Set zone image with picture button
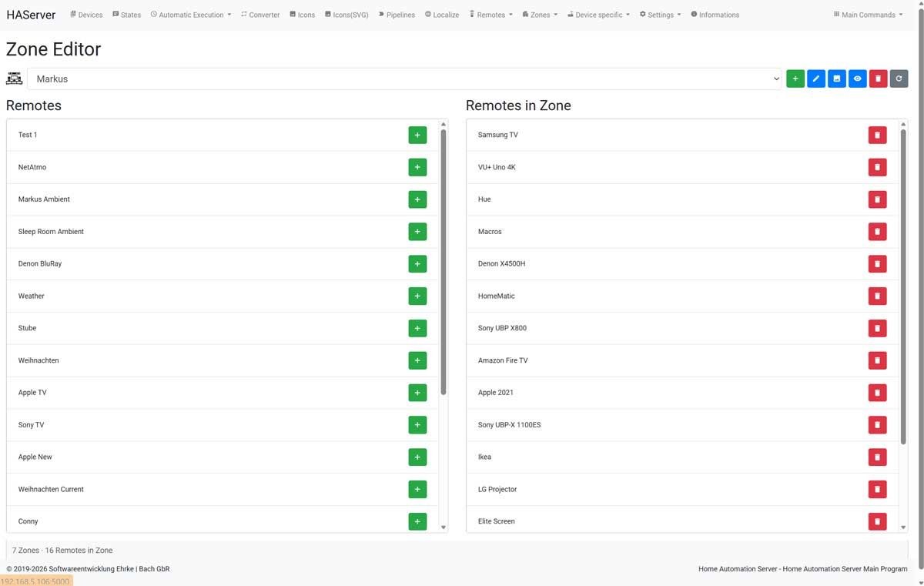The width and height of the screenshot is (924, 586). (x=837, y=79)
